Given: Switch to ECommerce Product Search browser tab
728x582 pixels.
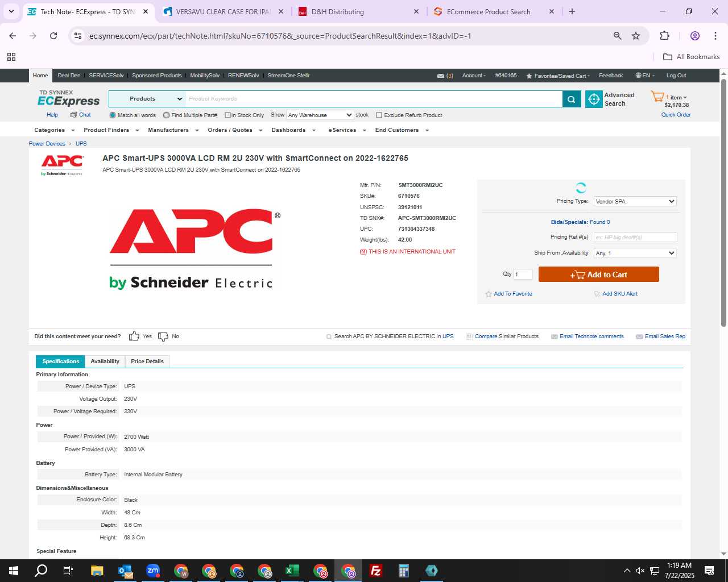Looking at the screenshot, I should (x=494, y=11).
